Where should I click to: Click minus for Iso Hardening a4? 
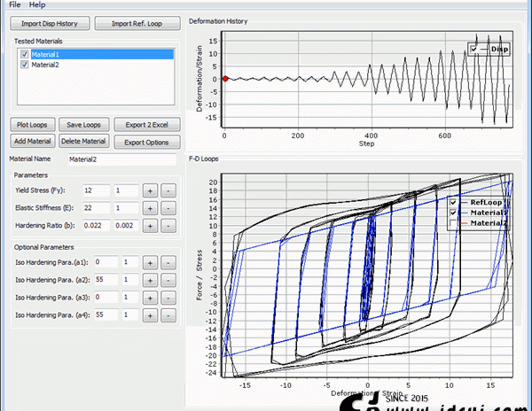168,315
